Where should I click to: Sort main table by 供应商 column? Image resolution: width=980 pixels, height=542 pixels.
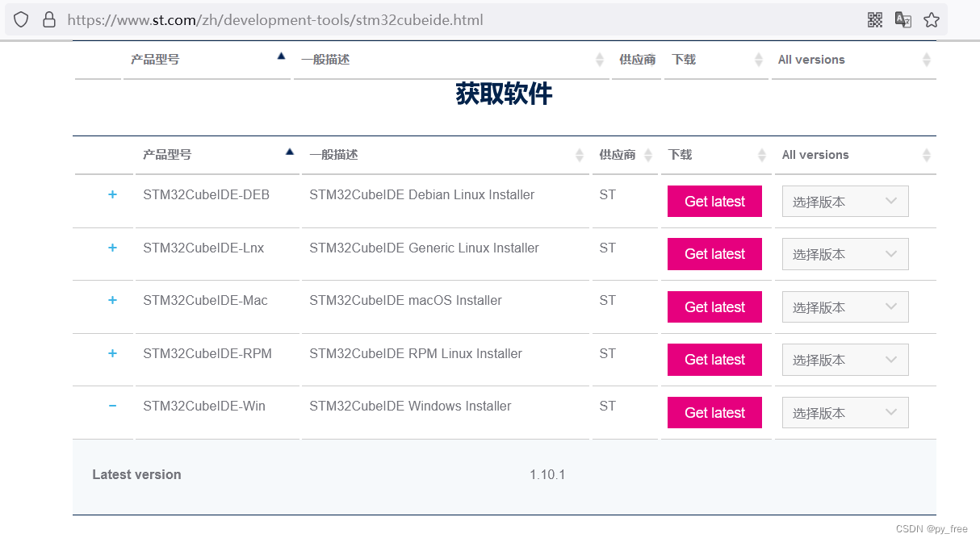(x=625, y=155)
